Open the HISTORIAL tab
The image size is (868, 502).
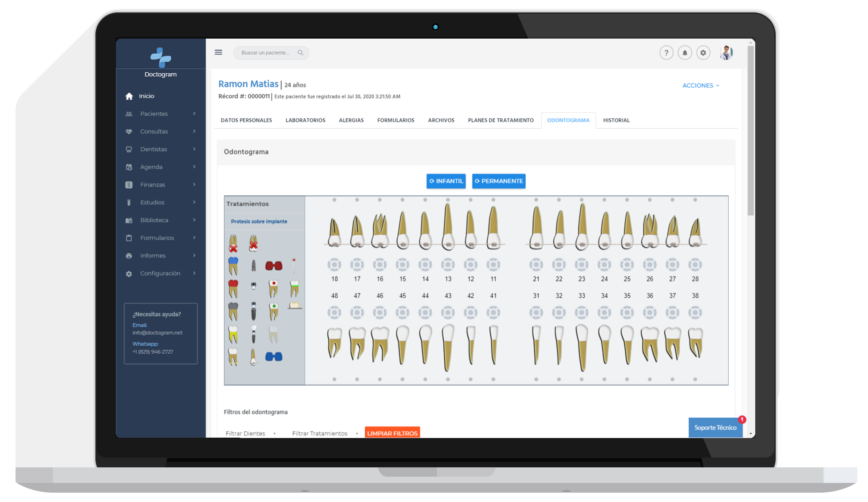pyautogui.click(x=616, y=120)
